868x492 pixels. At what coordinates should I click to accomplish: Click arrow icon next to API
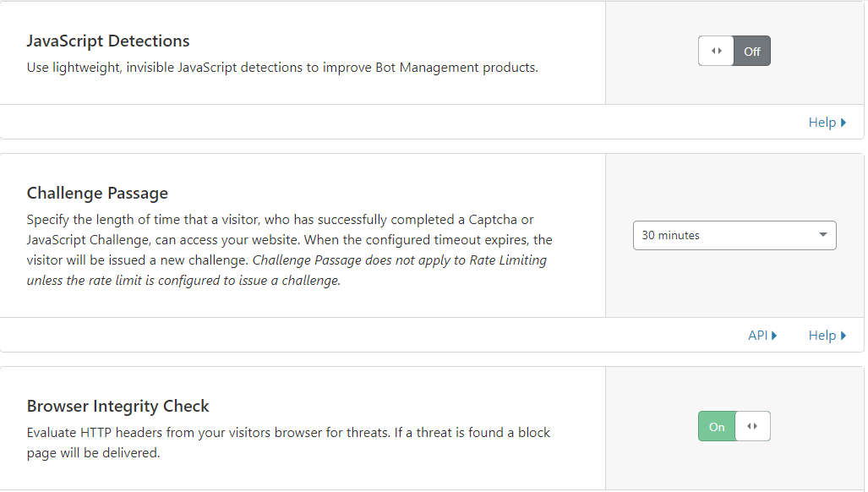pyautogui.click(x=774, y=336)
